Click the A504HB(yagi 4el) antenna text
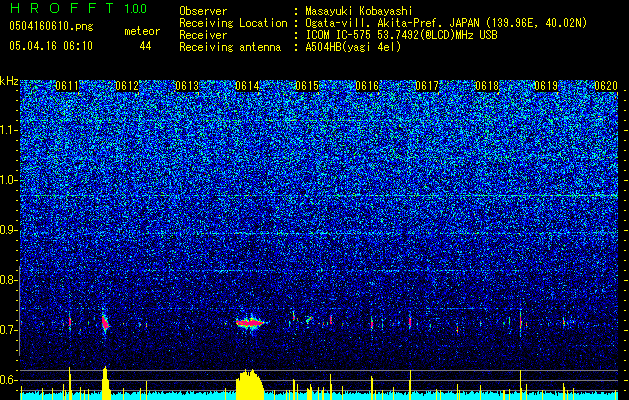Screen dimensions: 629x400 [x=353, y=47]
